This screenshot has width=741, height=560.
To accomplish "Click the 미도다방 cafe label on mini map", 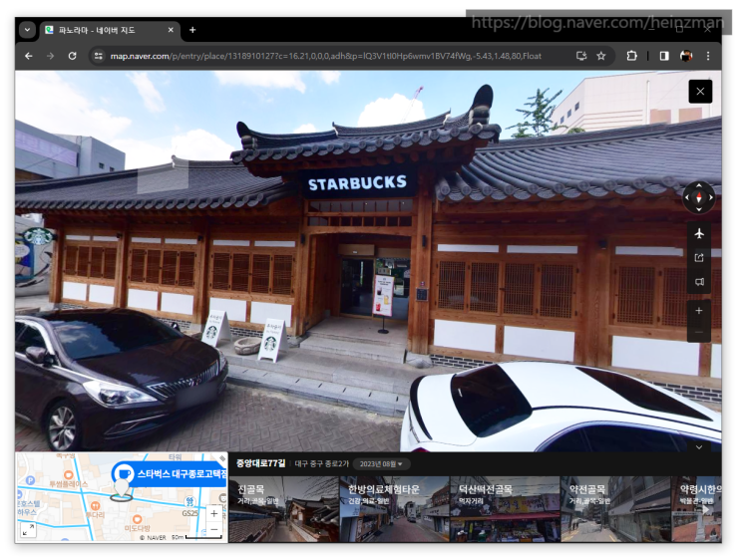I will pyautogui.click(x=138, y=527).
